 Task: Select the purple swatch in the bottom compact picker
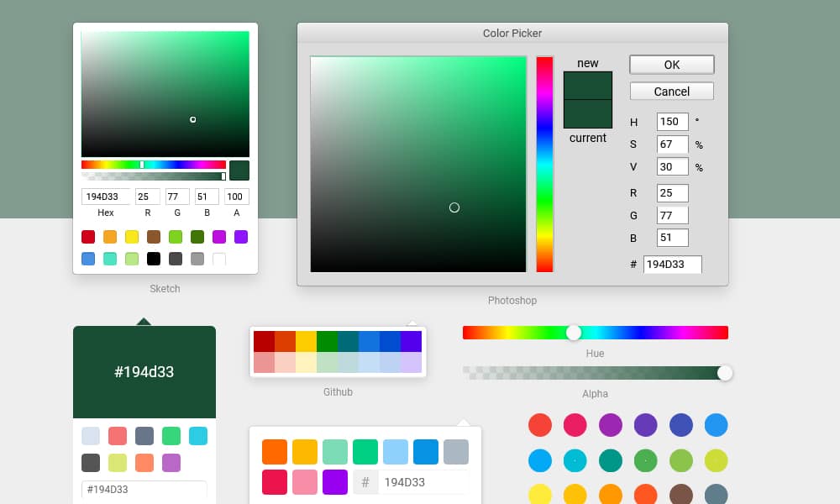coord(333,482)
